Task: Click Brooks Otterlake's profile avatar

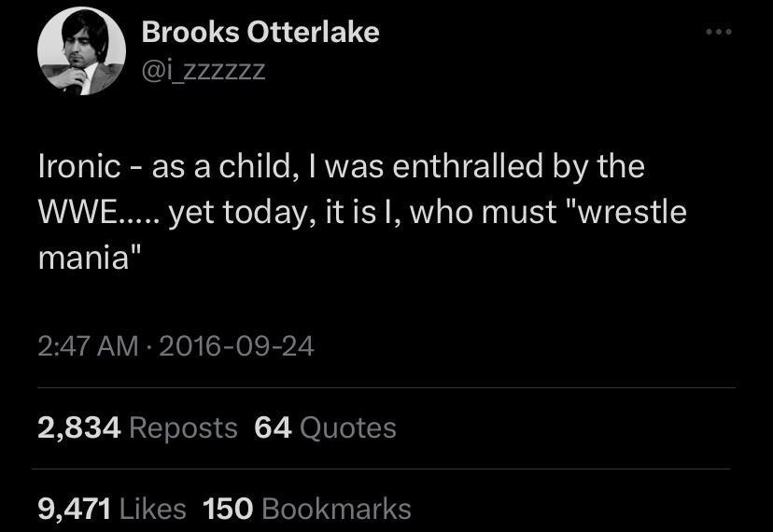Action: 82,52
